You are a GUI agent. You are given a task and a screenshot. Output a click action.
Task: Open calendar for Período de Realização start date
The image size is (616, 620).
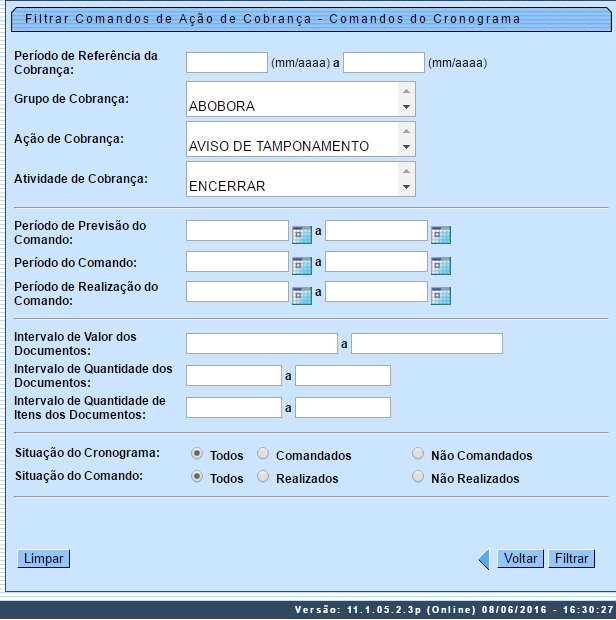pos(301,295)
